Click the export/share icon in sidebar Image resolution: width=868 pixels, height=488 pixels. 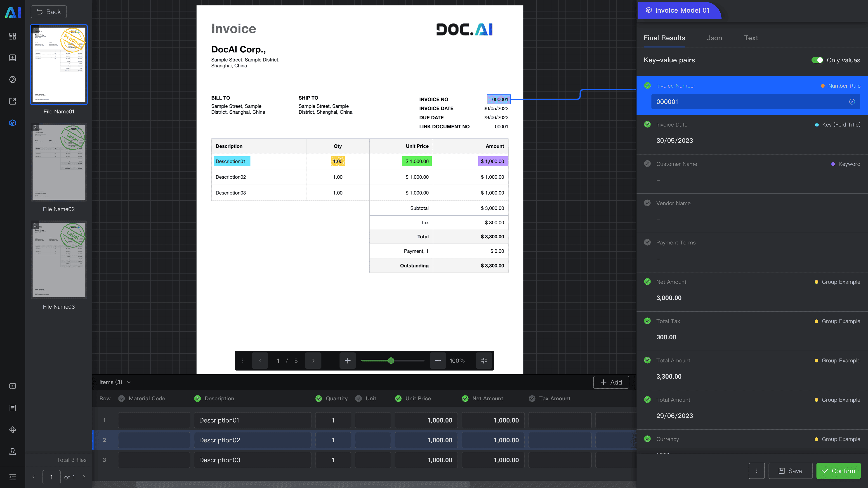tap(12, 101)
